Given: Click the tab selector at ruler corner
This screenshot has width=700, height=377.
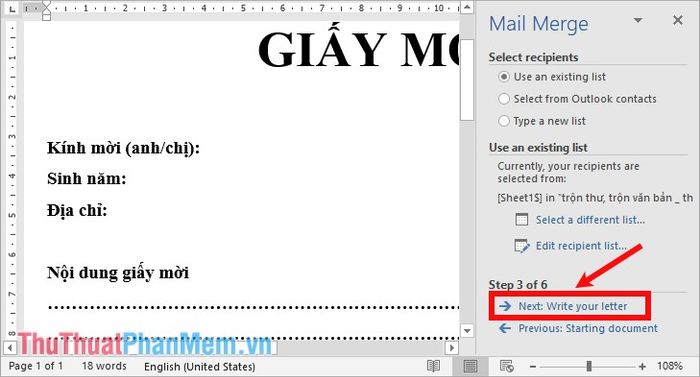Looking at the screenshot, I should pyautogui.click(x=12, y=8).
